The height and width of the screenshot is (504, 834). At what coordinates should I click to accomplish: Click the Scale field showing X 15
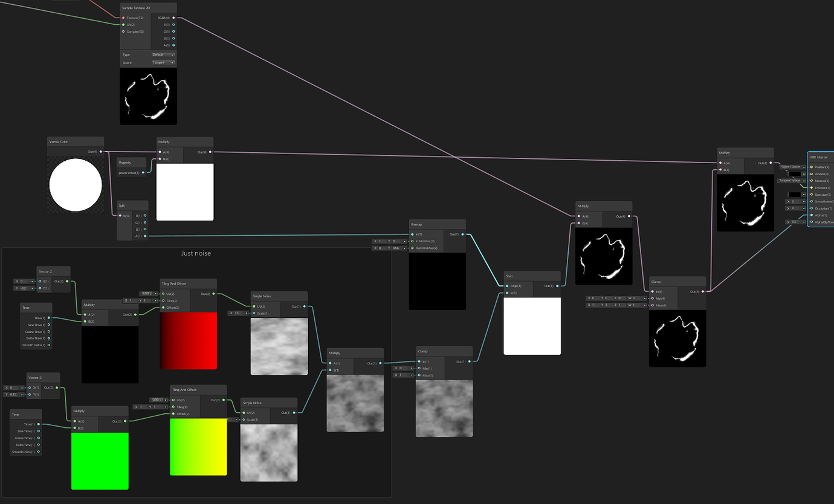238,313
